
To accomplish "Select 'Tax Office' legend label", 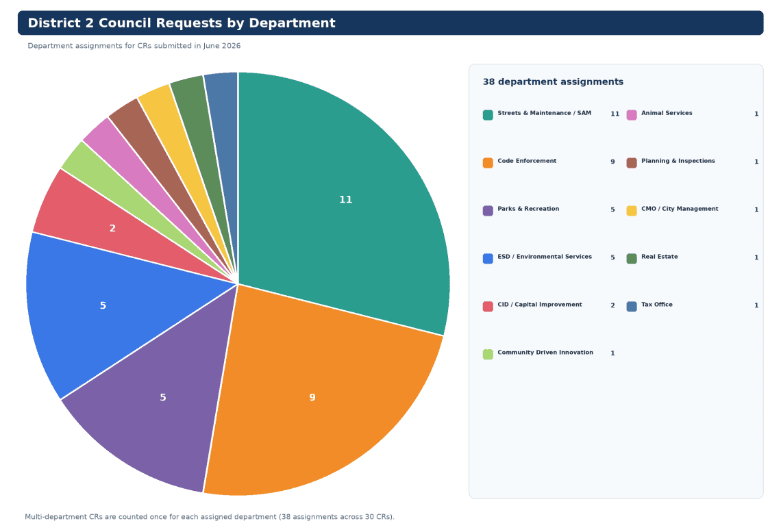I will (x=656, y=304).
